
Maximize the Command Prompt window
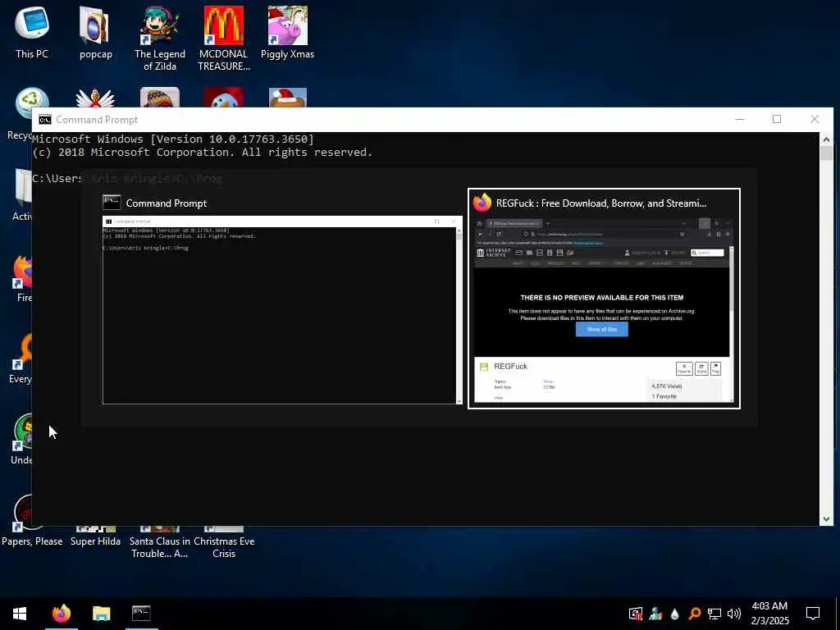pyautogui.click(x=777, y=119)
